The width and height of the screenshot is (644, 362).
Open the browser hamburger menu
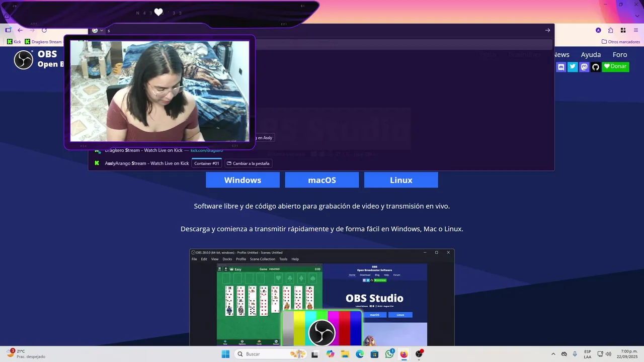(x=636, y=30)
